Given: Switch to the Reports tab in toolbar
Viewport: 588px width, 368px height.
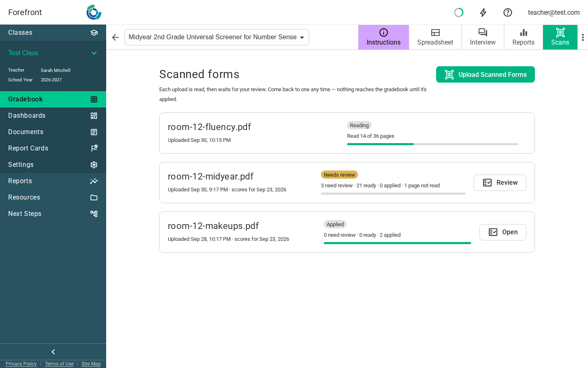Looking at the screenshot, I should pos(523,37).
